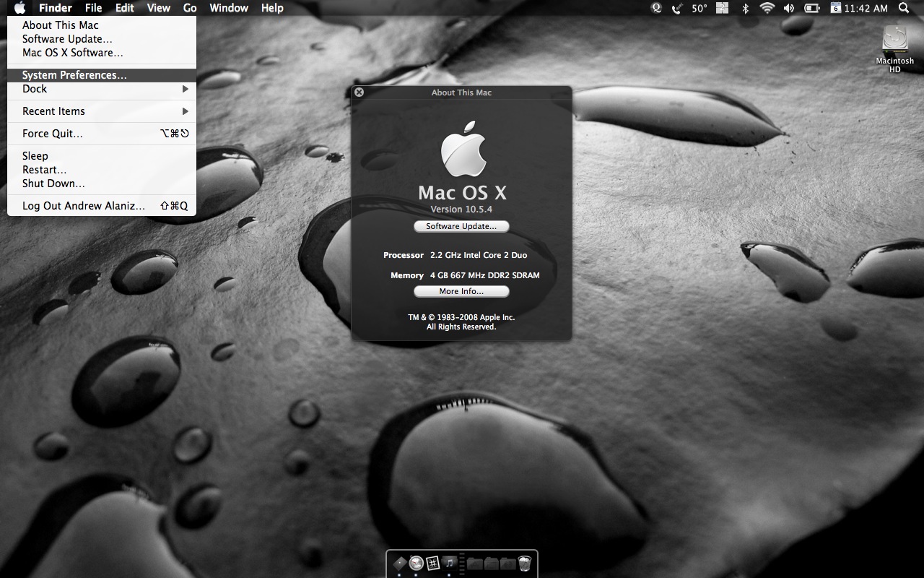Open the Trash in the Dock
Viewport: 924px width, 578px height.
click(x=525, y=563)
